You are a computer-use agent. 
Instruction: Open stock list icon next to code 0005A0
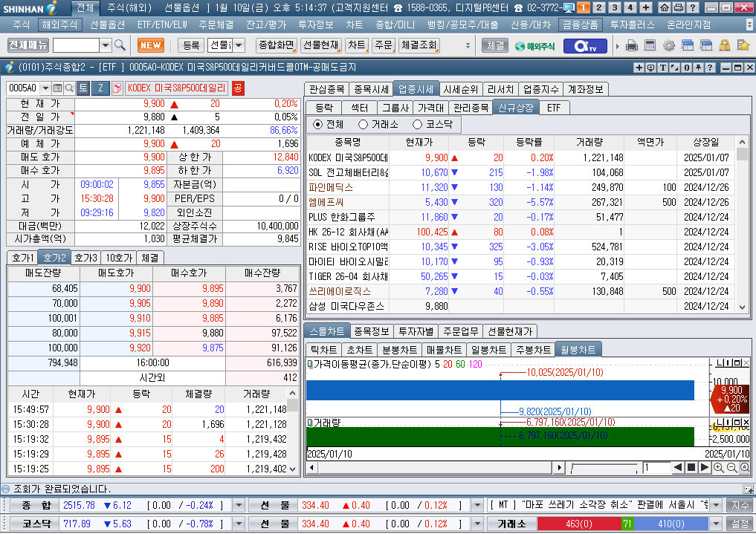point(58,88)
